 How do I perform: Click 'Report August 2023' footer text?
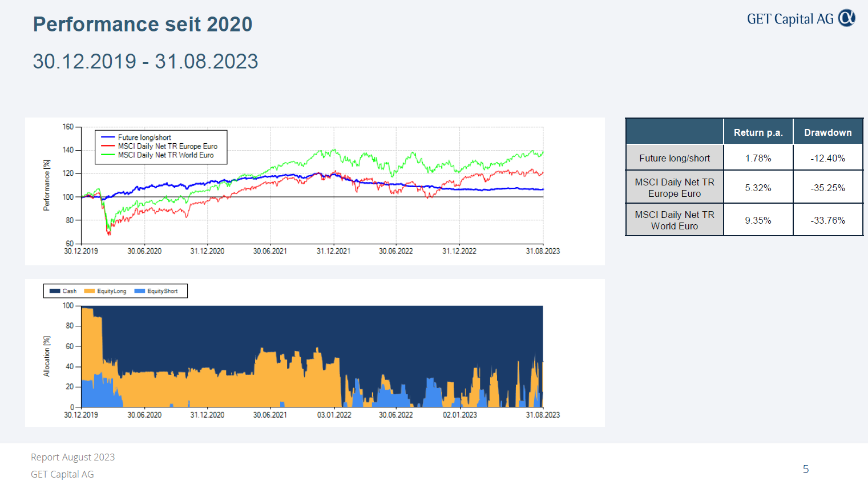[x=72, y=457]
